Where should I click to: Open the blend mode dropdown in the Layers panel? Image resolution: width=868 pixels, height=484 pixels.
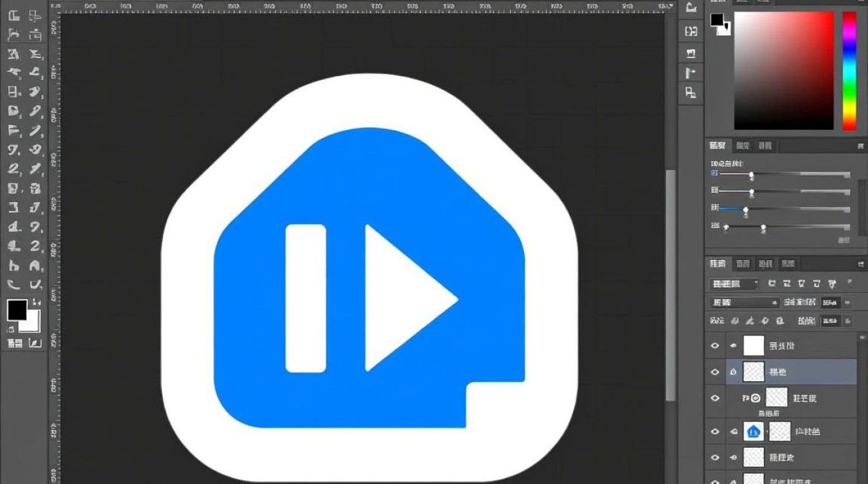[744, 303]
